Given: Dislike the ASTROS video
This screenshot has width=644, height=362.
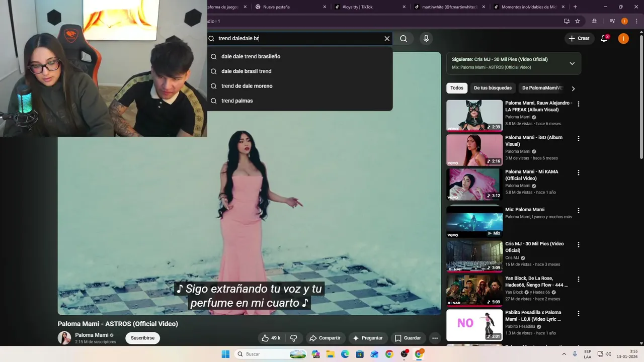Looking at the screenshot, I should click(294, 338).
